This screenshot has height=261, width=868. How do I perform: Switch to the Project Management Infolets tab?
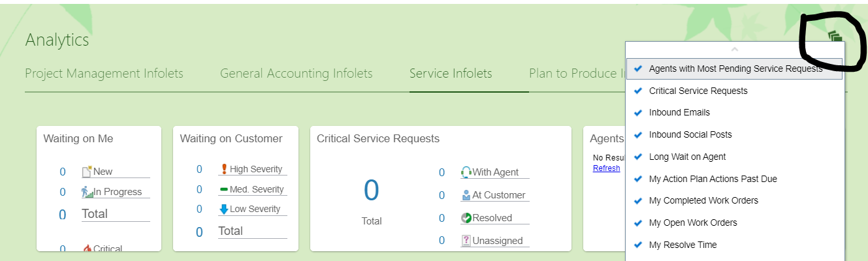(x=104, y=73)
